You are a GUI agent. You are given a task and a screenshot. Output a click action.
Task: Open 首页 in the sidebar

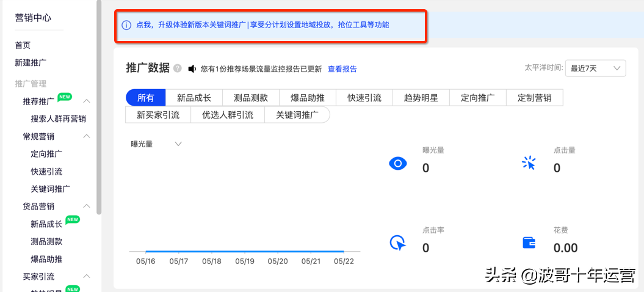click(x=23, y=45)
